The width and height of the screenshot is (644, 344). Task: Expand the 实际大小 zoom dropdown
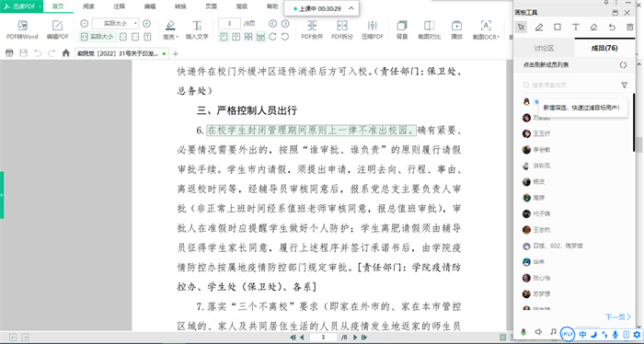tap(136, 23)
